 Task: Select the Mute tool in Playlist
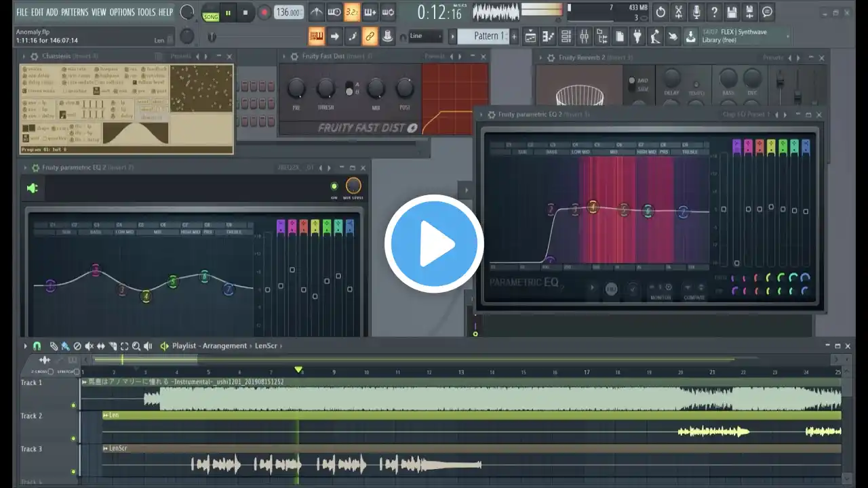coord(89,346)
